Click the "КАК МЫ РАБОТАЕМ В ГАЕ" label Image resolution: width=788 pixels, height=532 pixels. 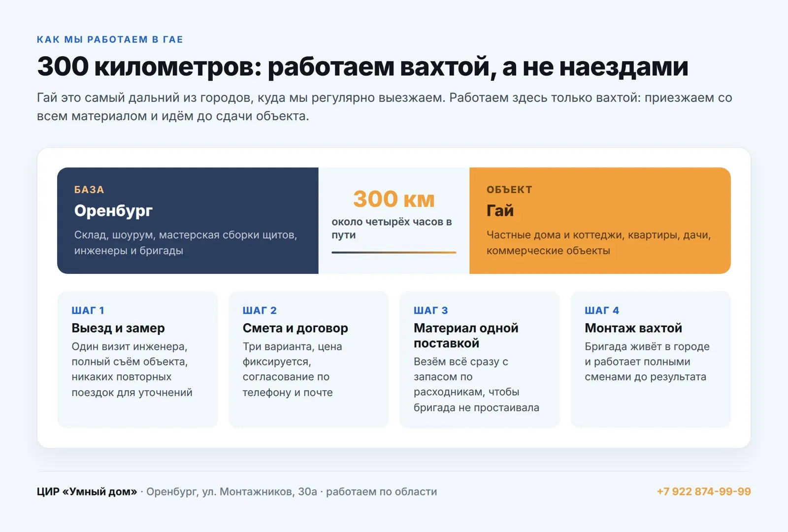point(110,39)
